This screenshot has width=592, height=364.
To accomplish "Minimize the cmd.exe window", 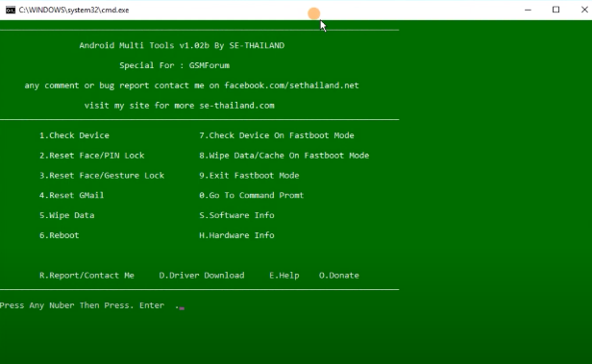I will 528,10.
